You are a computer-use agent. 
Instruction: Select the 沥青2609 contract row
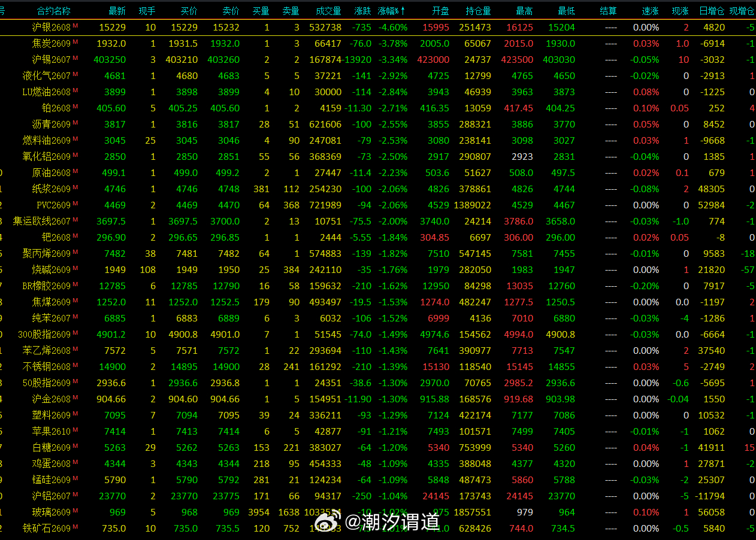click(378, 124)
